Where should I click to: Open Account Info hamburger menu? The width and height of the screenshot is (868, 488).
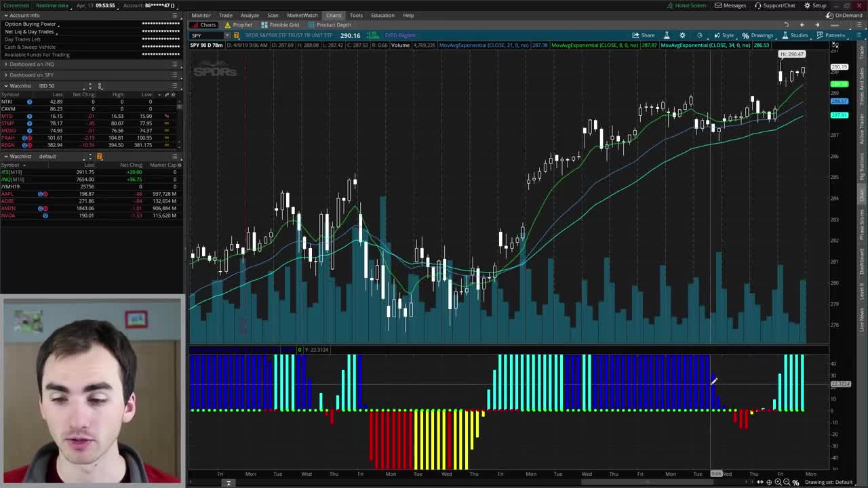(x=174, y=15)
